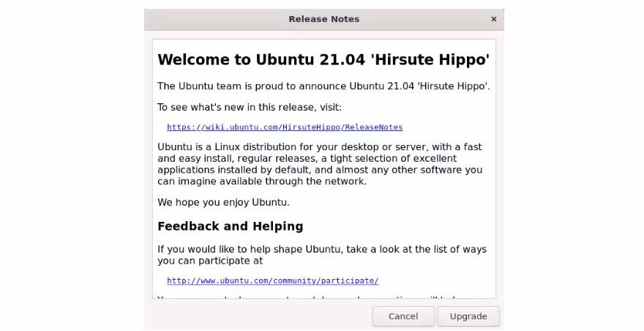
Task: Click 'The Ubuntu team is proud to announce' sentence
Action: coord(323,86)
